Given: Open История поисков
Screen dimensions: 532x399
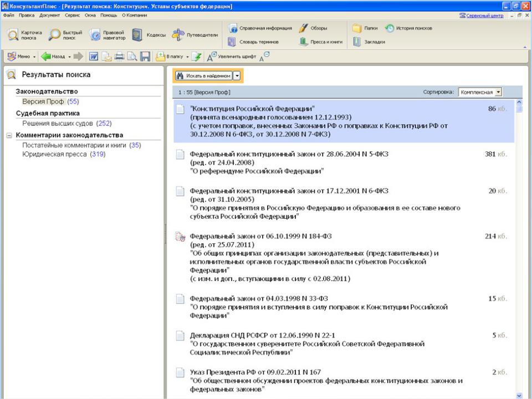Looking at the screenshot, I should pyautogui.click(x=408, y=28).
